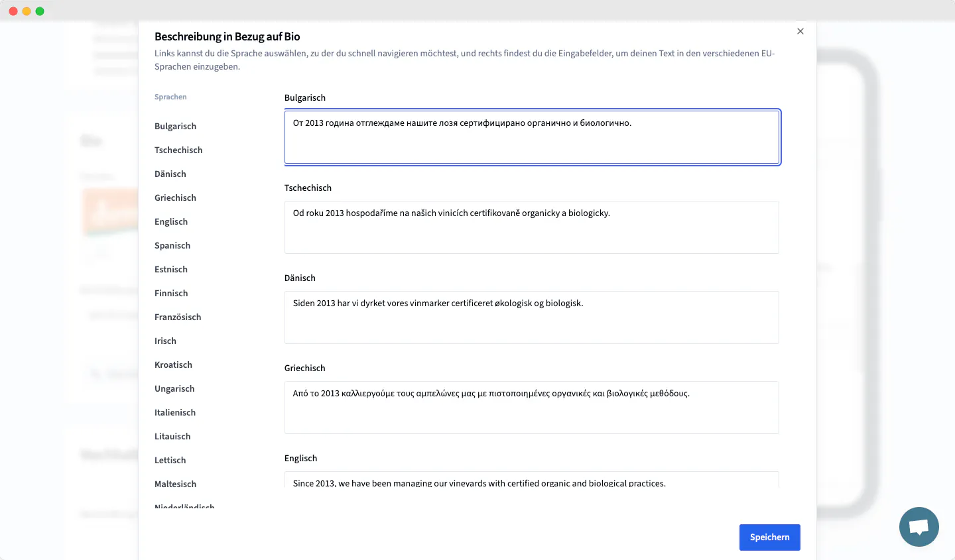Jump to Estnisch language field

(x=171, y=269)
